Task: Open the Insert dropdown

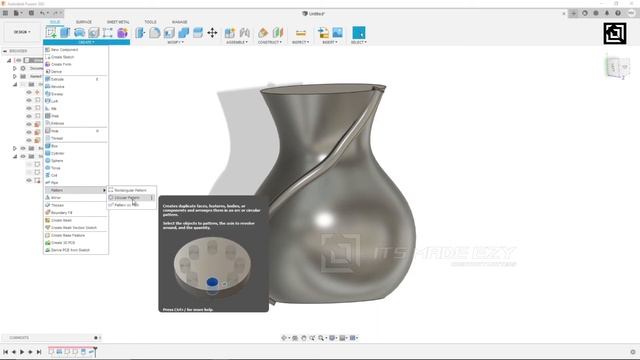Action: [x=330, y=42]
